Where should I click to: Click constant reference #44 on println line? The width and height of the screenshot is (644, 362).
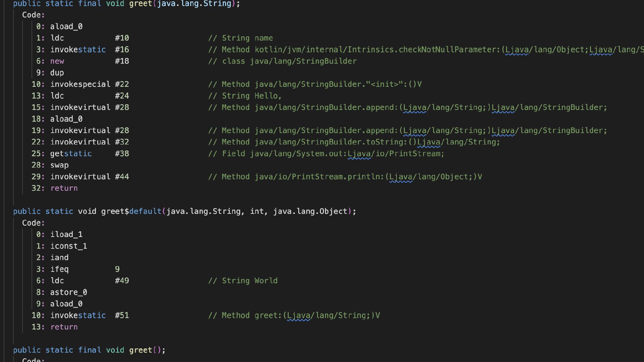122,177
